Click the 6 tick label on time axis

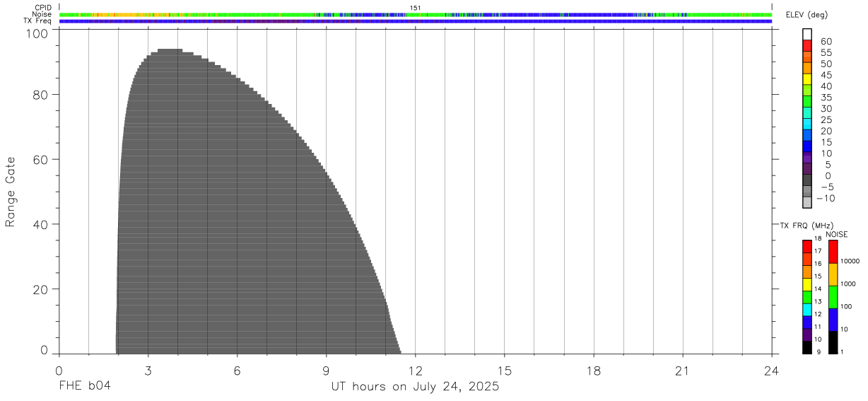(x=237, y=371)
